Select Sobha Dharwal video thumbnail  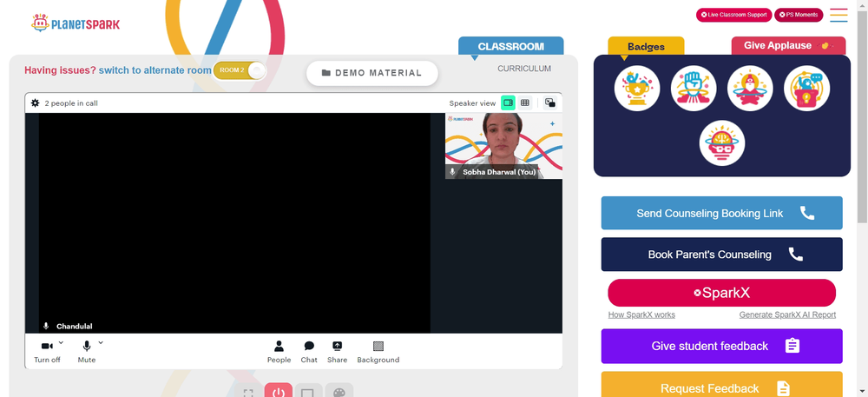tap(503, 146)
